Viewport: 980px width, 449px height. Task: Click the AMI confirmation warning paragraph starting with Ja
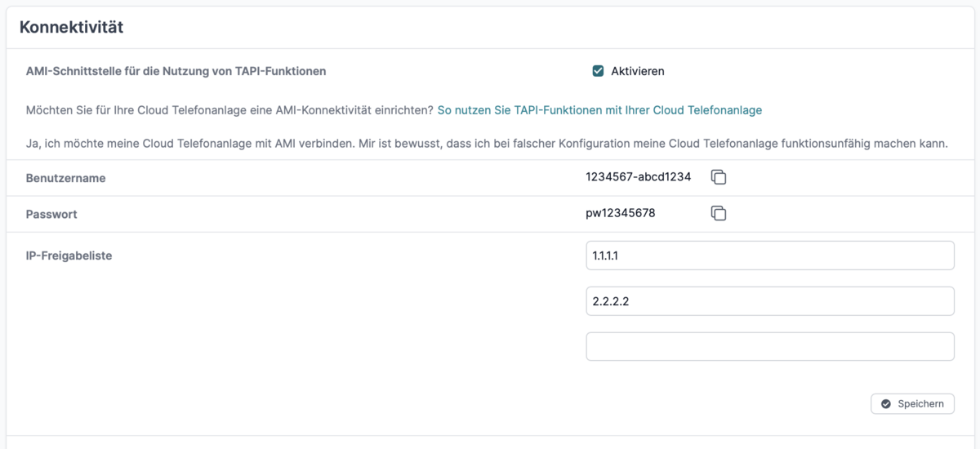tap(487, 144)
